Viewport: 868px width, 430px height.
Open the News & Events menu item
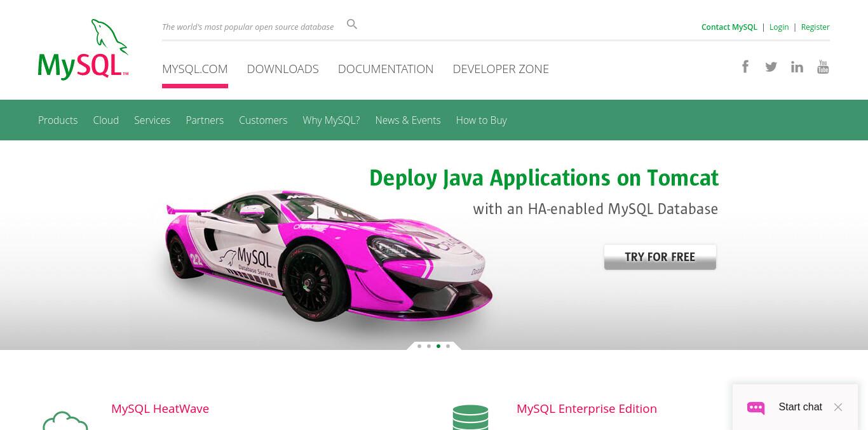[x=408, y=120]
